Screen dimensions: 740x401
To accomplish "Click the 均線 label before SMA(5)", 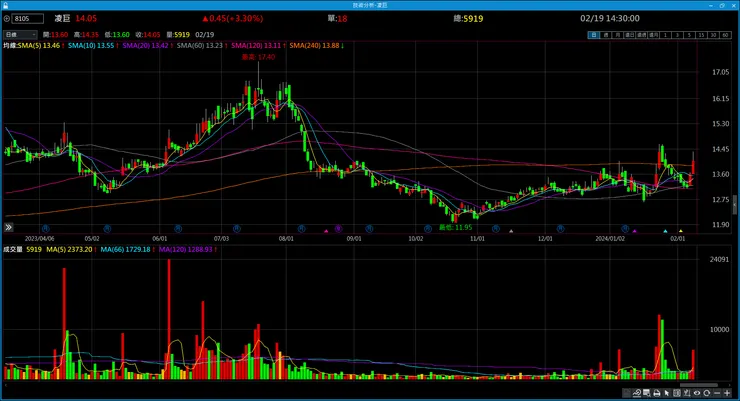I will (x=10, y=45).
